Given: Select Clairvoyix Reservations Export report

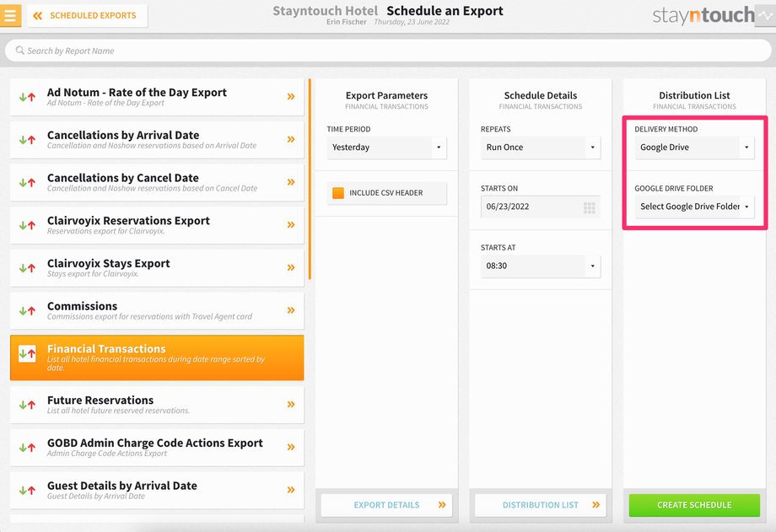Looking at the screenshot, I should 157,225.
